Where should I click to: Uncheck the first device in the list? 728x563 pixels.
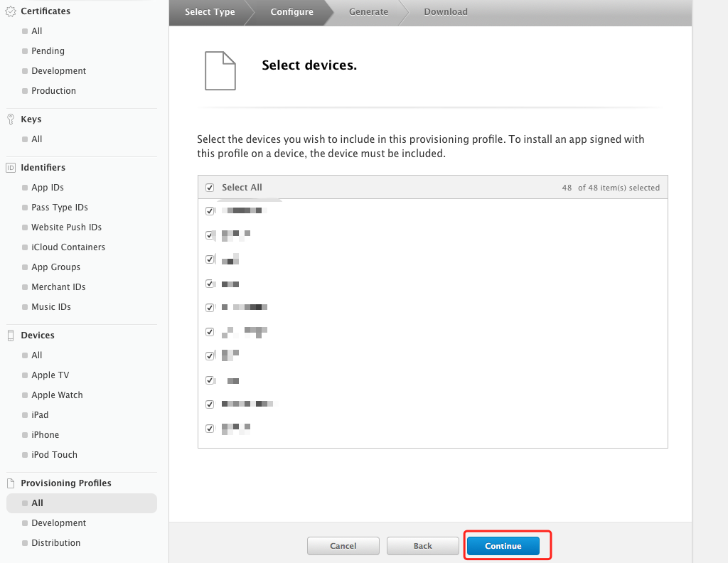(x=210, y=211)
